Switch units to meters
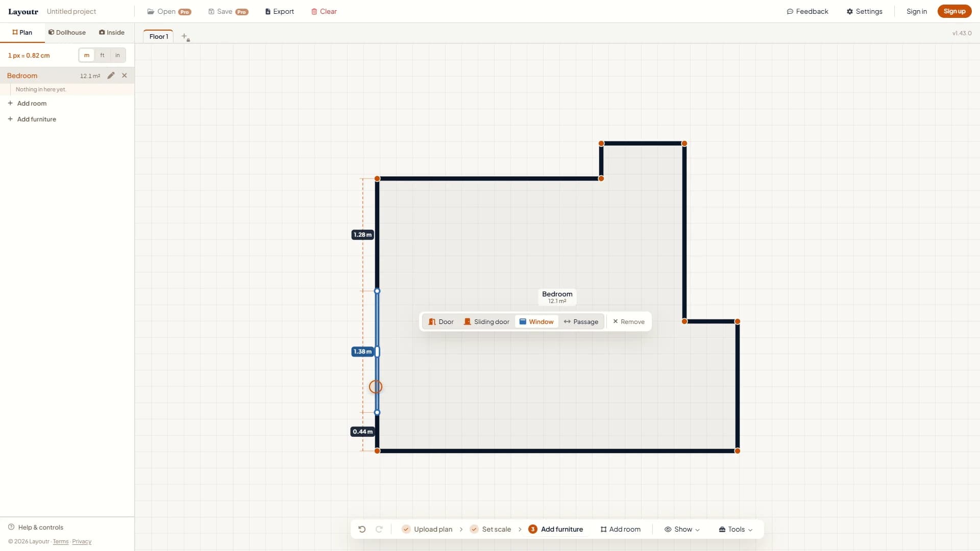The width and height of the screenshot is (980, 551). (x=87, y=55)
